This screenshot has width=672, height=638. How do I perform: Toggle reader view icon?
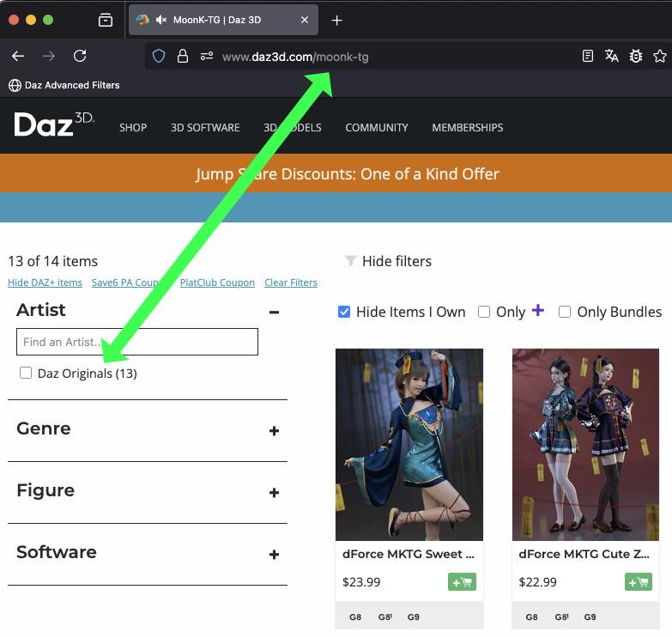[588, 56]
